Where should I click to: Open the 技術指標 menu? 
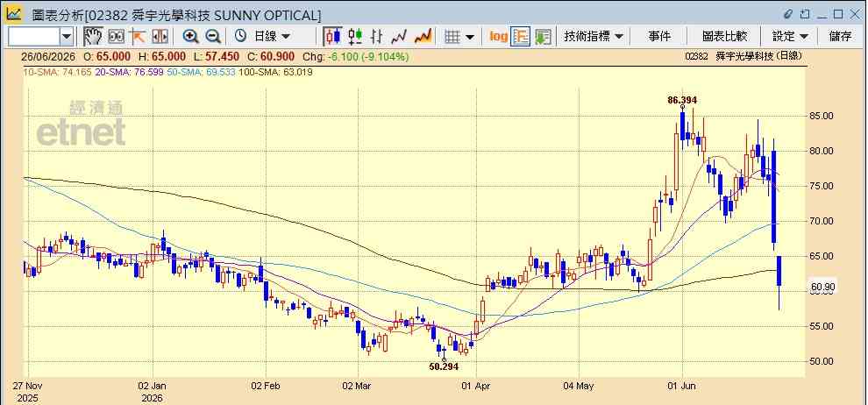[594, 37]
